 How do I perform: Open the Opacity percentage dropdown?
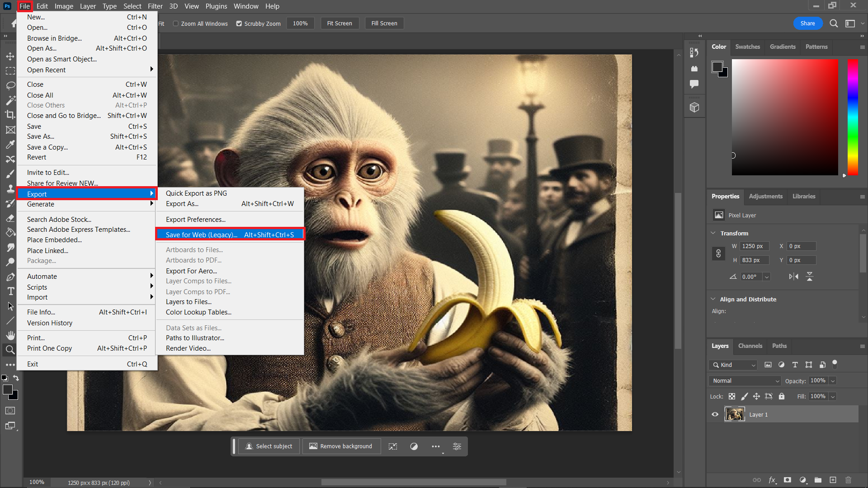[833, 380]
